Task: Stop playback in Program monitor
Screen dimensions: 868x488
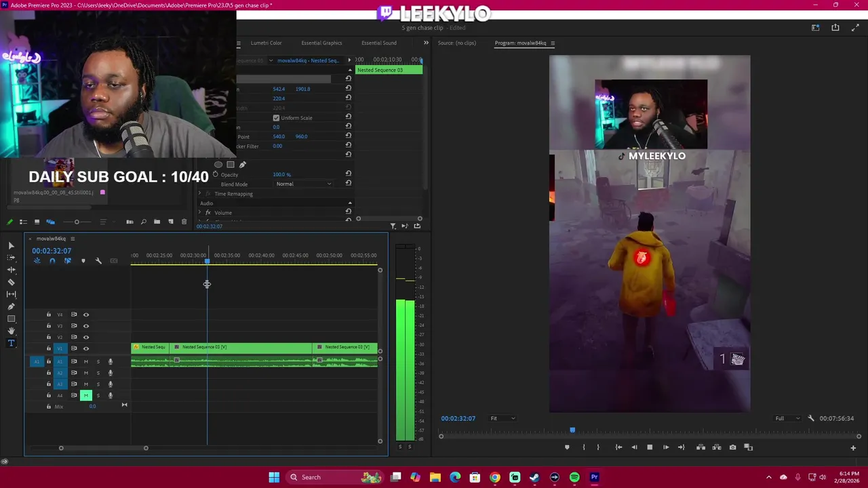Action: (x=650, y=447)
